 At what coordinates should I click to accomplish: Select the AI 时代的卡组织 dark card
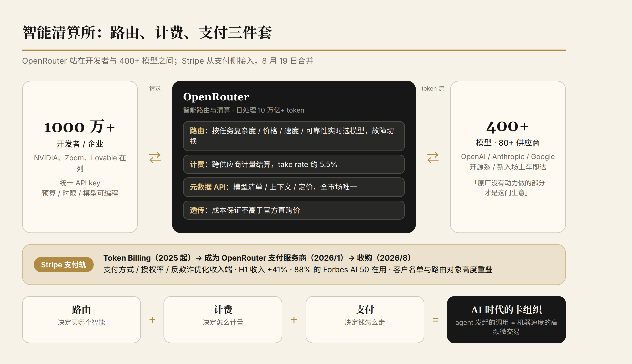[506, 320]
